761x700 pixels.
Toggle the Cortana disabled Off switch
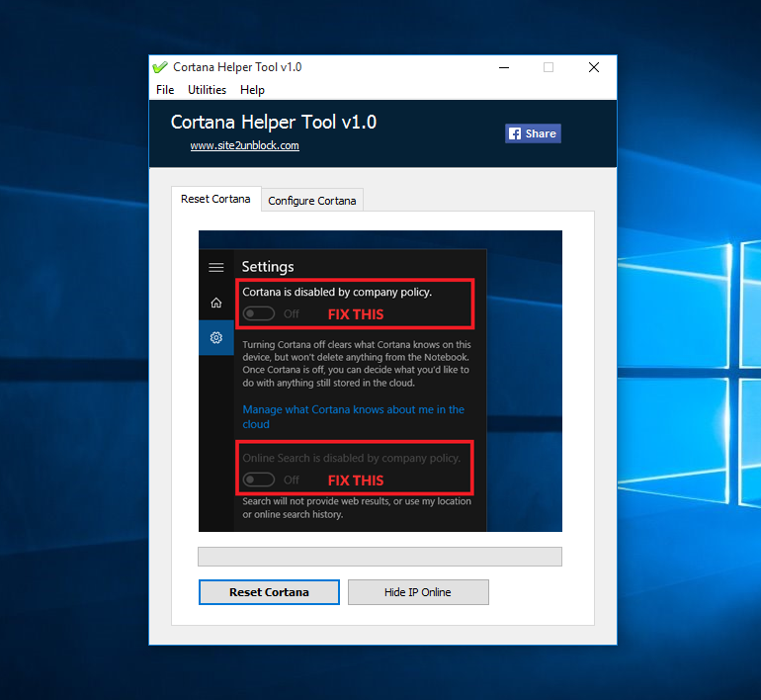tap(259, 313)
